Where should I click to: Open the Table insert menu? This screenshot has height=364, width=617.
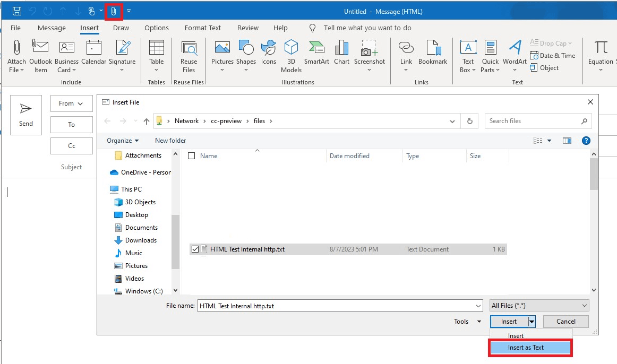click(x=156, y=56)
